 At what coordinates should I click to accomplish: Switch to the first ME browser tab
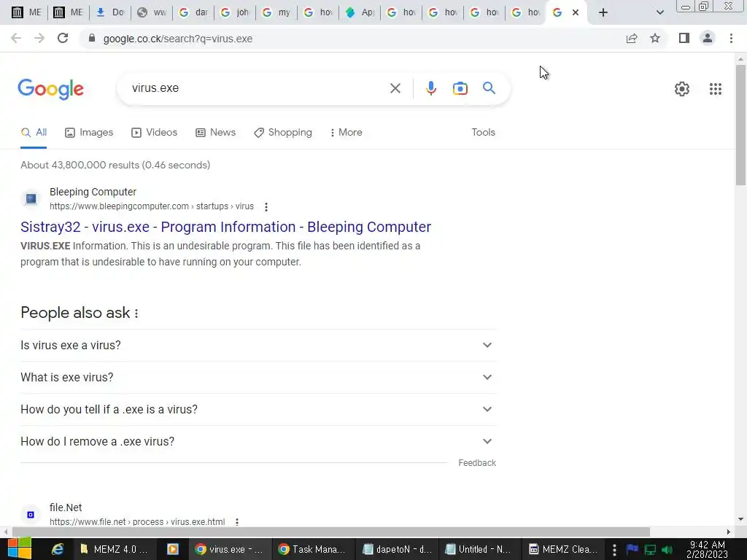(x=26, y=12)
